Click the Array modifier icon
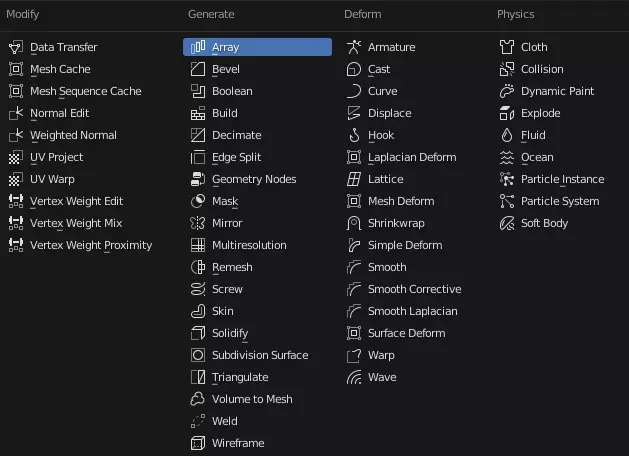The width and height of the screenshot is (629, 456). coord(198,47)
